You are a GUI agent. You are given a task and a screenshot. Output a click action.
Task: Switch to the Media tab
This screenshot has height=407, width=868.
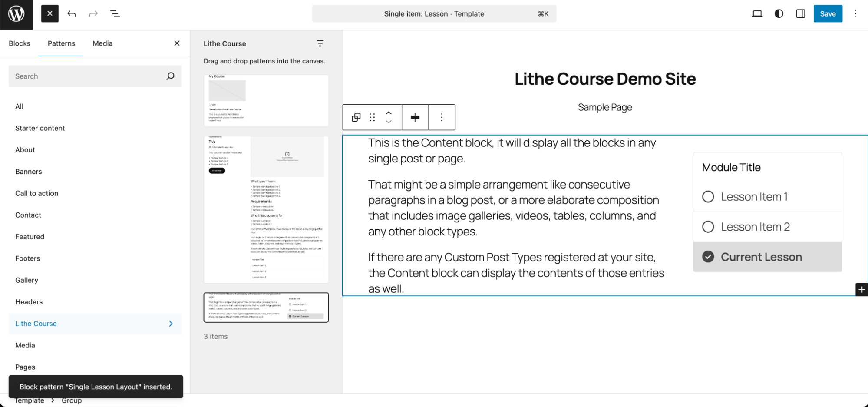point(102,43)
